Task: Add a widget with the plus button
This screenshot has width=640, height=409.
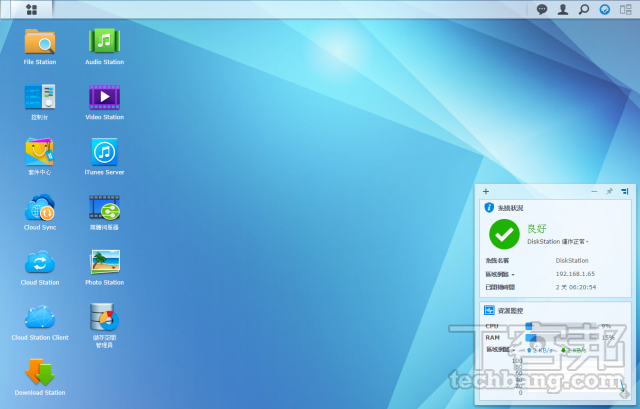Action: 486,190
